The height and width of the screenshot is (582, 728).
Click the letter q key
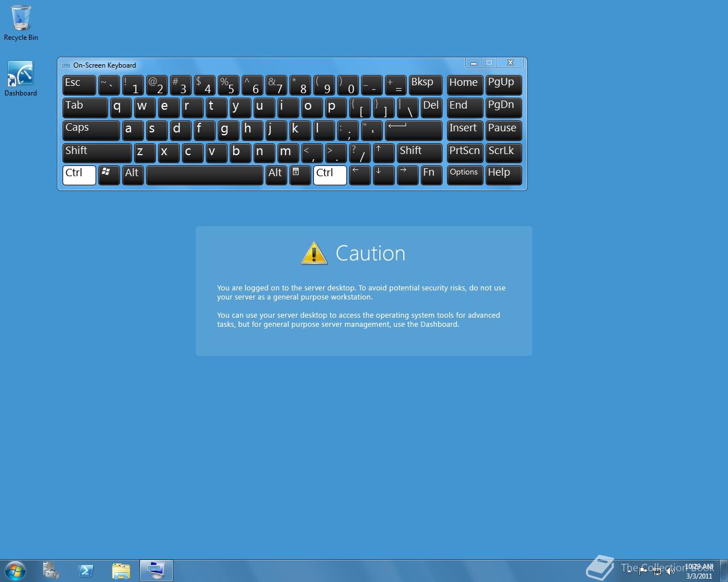[x=121, y=107]
